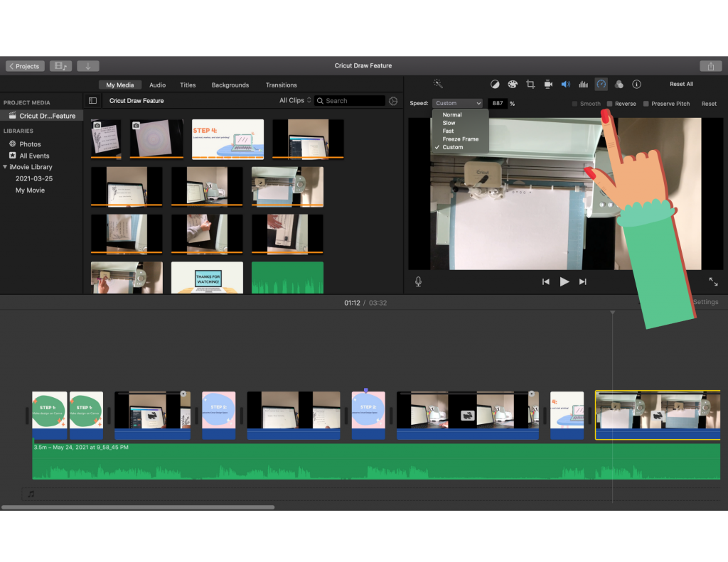This screenshot has height=562, width=728.
Task: Open the Speed Custom dropdown
Action: tap(457, 103)
